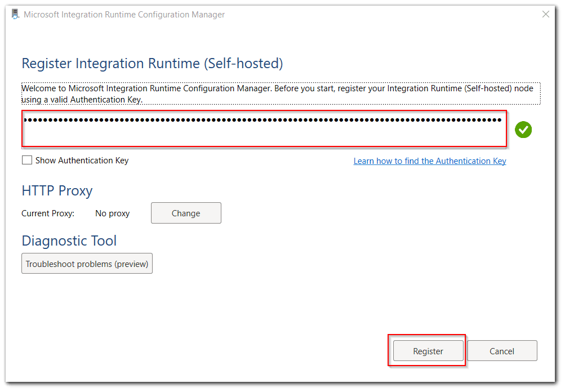
Task: Click the 'HTTP Proxy' section heading
Action: (57, 190)
